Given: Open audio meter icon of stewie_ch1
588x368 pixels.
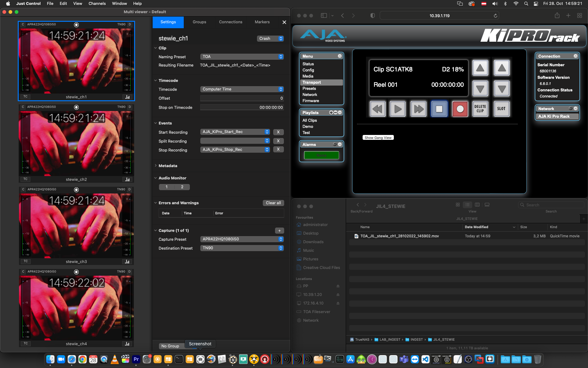Looking at the screenshot, I should pyautogui.click(x=127, y=97).
